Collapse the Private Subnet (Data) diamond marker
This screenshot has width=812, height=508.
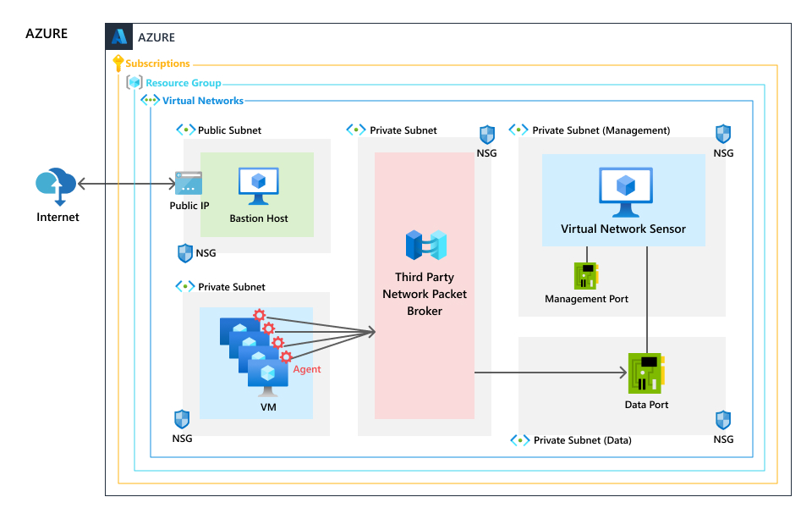point(518,439)
